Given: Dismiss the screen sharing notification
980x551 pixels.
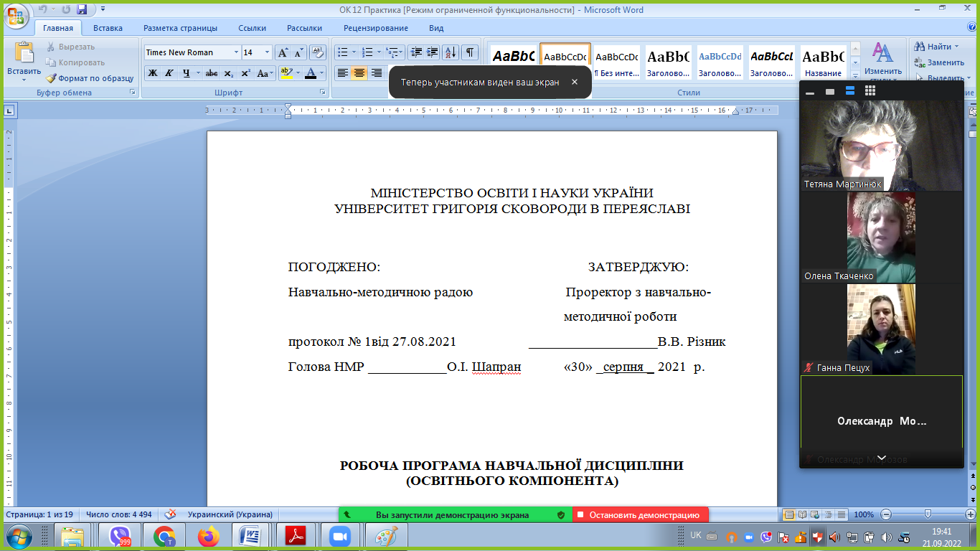Looking at the screenshot, I should click(x=575, y=82).
